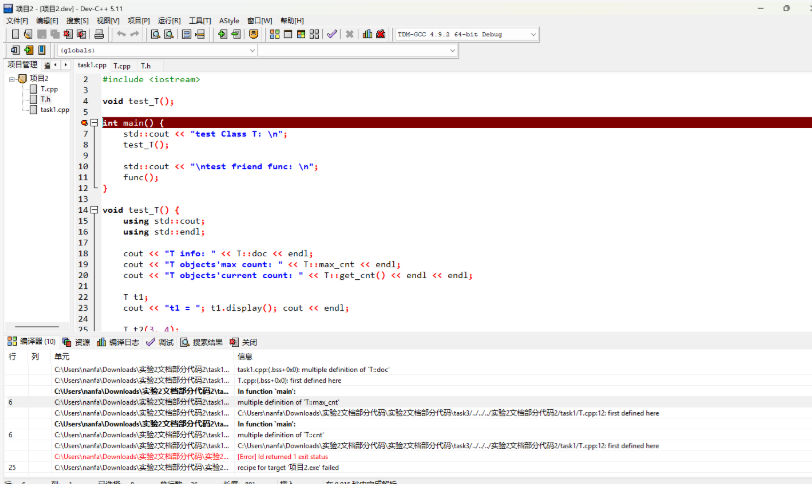
Task: Click the Close All files toolbar icon
Action: 81,34
